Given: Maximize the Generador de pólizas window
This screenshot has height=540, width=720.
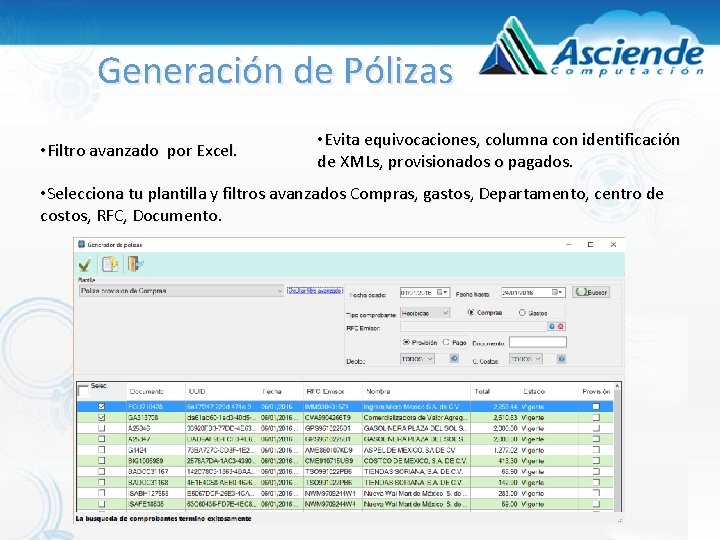Looking at the screenshot, I should (x=591, y=245).
